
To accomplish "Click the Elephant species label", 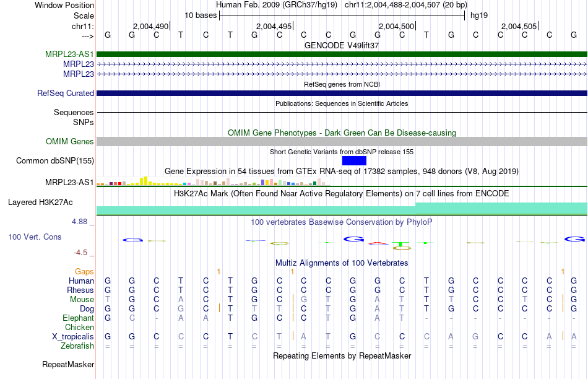I will point(78,318).
